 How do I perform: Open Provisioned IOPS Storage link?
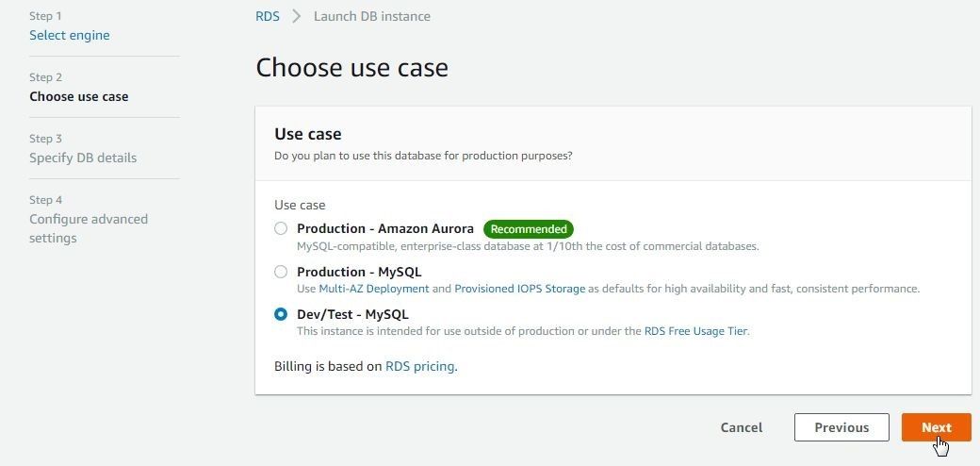click(x=520, y=289)
